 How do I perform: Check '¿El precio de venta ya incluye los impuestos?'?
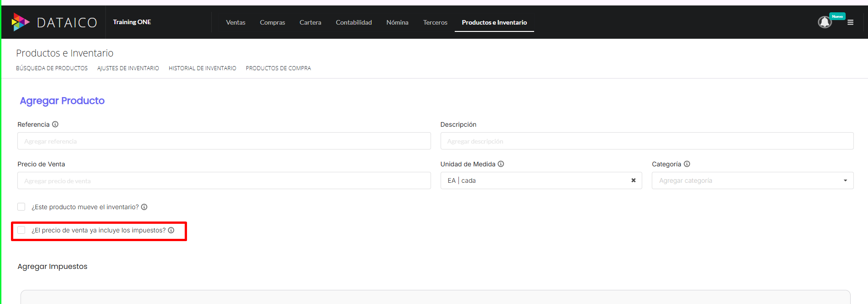pos(21,230)
